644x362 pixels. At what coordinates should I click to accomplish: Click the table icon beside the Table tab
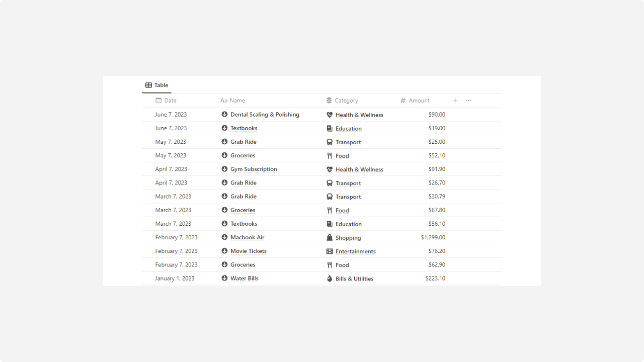(x=148, y=85)
